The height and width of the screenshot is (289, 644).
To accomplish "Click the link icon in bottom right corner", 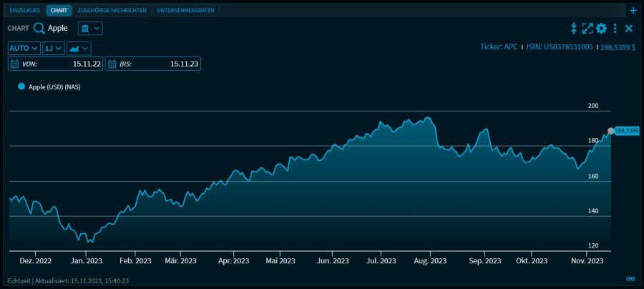I will pyautogui.click(x=630, y=279).
